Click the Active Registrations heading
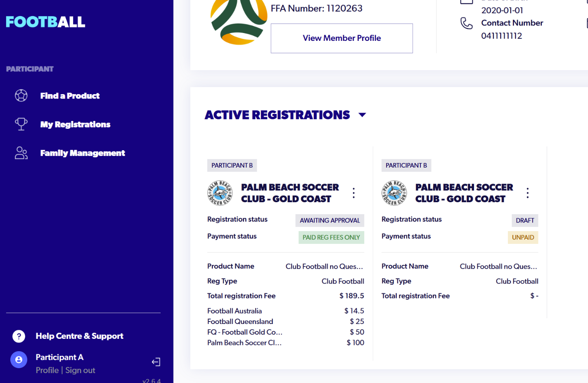This screenshot has height=383, width=588. [x=277, y=115]
